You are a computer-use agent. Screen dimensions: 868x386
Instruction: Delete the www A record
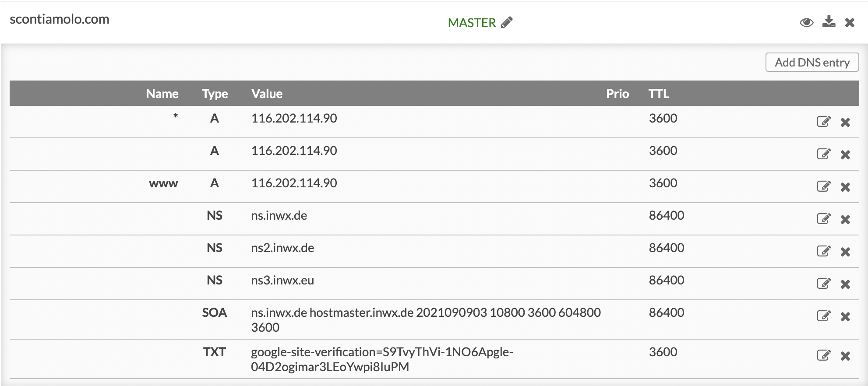pyautogui.click(x=845, y=187)
